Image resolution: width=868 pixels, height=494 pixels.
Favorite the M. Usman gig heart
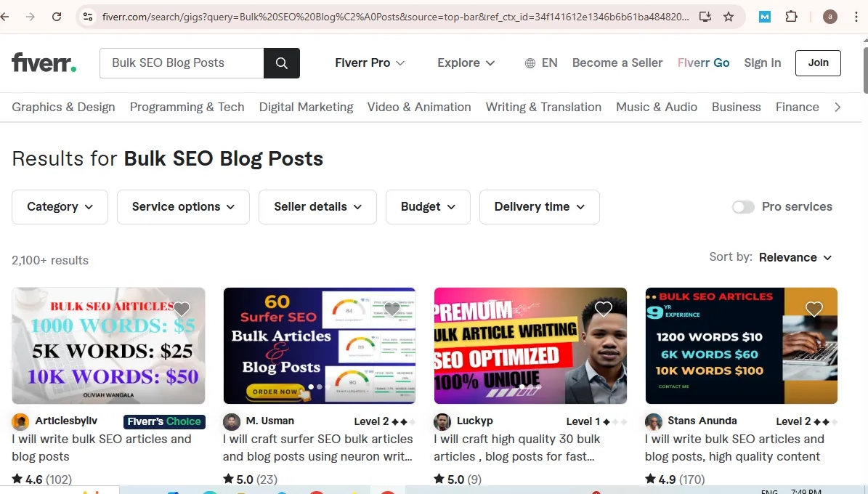[x=392, y=309]
